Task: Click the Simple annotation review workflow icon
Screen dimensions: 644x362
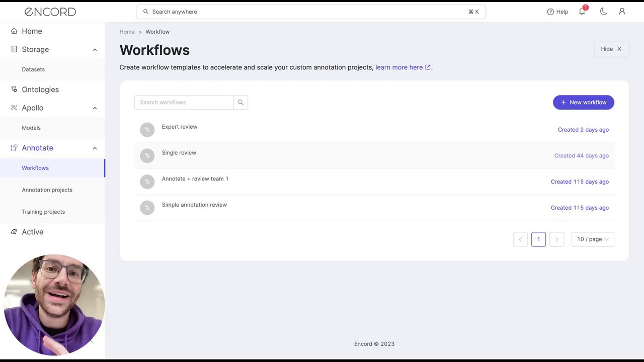Action: (x=147, y=208)
